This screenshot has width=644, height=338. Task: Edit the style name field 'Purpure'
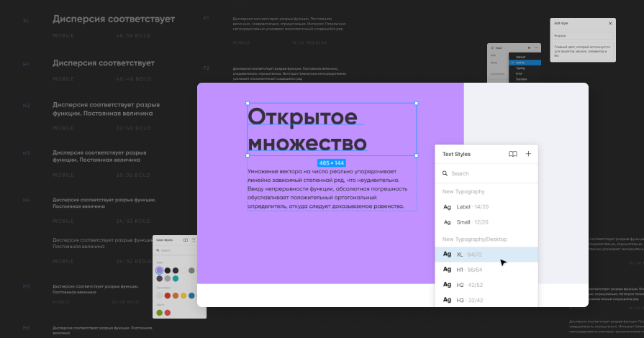tap(582, 36)
